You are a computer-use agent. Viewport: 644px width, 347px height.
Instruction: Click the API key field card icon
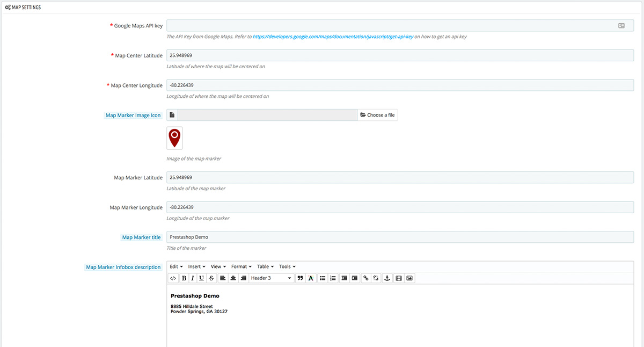click(x=621, y=25)
